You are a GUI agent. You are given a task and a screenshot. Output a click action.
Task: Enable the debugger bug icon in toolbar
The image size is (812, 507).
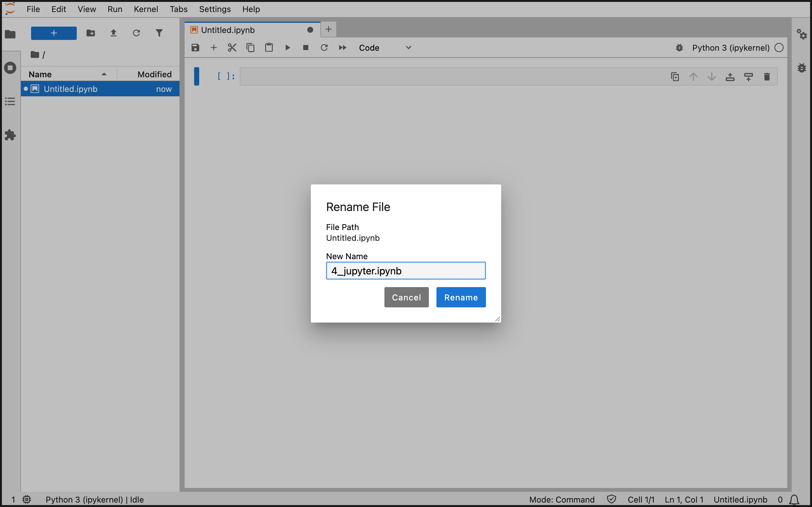[679, 48]
